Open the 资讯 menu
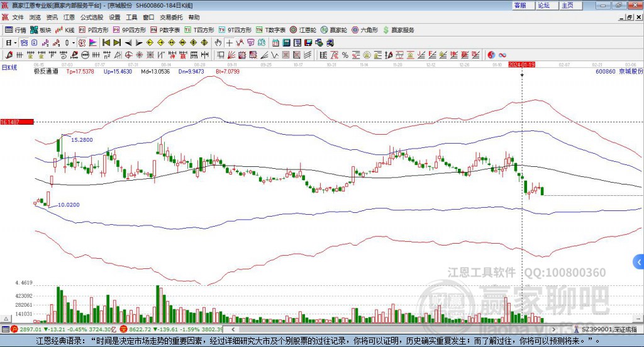644x347 pixels. [52, 17]
